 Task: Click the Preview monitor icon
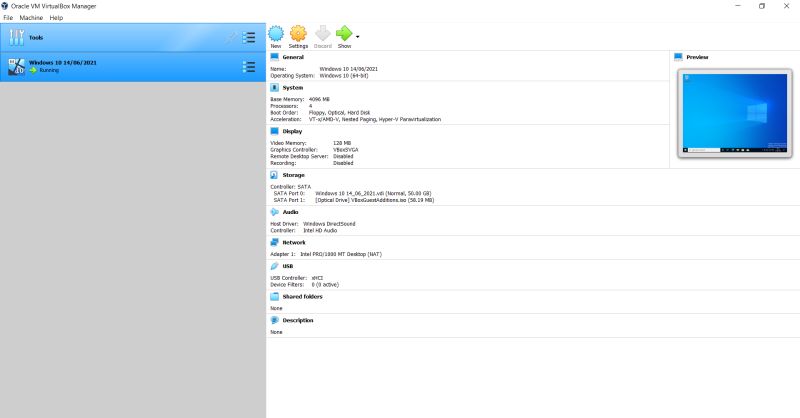[x=678, y=57]
